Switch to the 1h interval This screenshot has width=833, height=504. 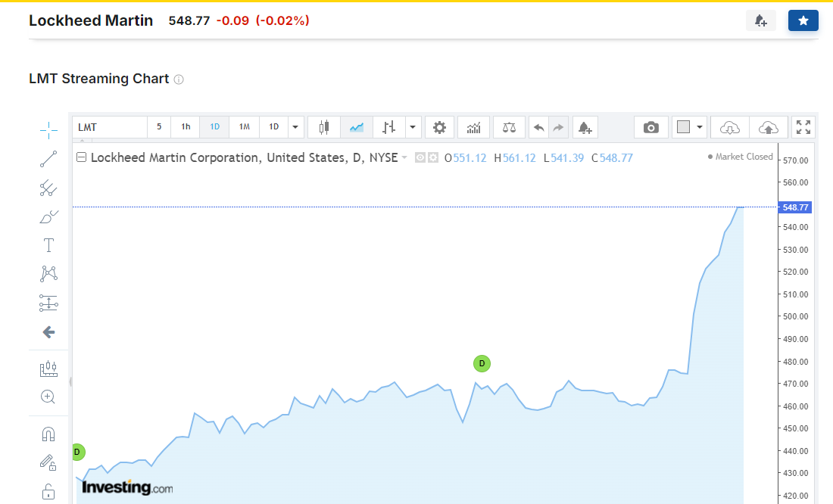[x=186, y=127]
